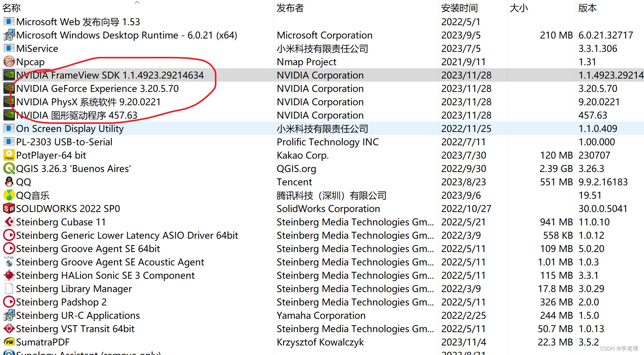Click the Steinberg Groove Agent SE 64bit icon
The image size is (644, 355).
pos(9,248)
